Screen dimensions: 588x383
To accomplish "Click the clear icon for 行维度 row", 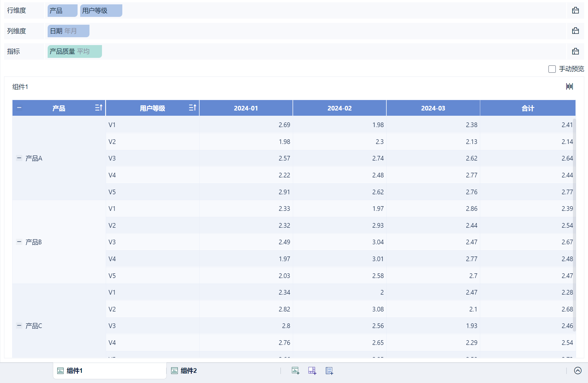I will [x=575, y=10].
